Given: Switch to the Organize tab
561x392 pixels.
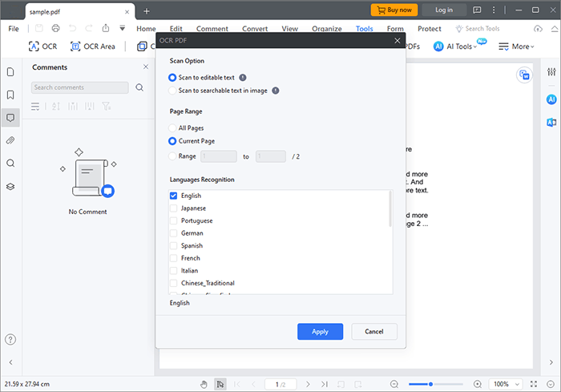Looking at the screenshot, I should tap(327, 29).
